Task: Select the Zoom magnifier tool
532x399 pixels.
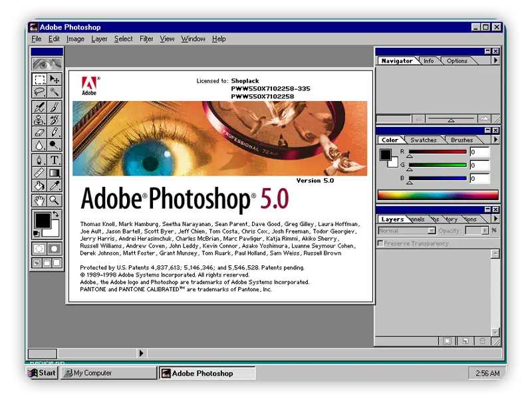Action: tap(55, 200)
